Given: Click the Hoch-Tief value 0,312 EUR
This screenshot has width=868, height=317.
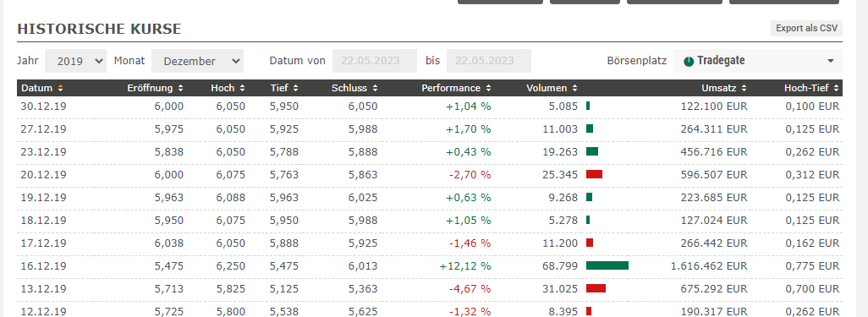Looking at the screenshot, I should pos(813,174).
